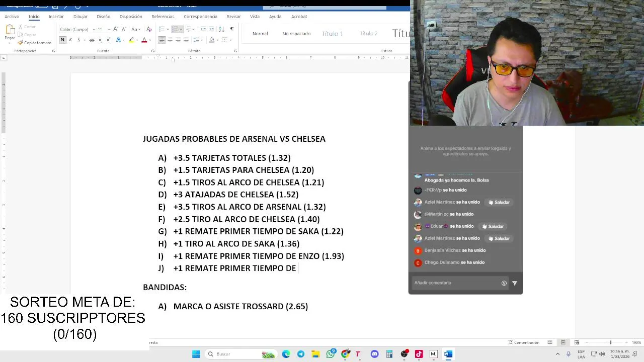
Task: Open Discord from taskbar
Action: click(x=374, y=354)
